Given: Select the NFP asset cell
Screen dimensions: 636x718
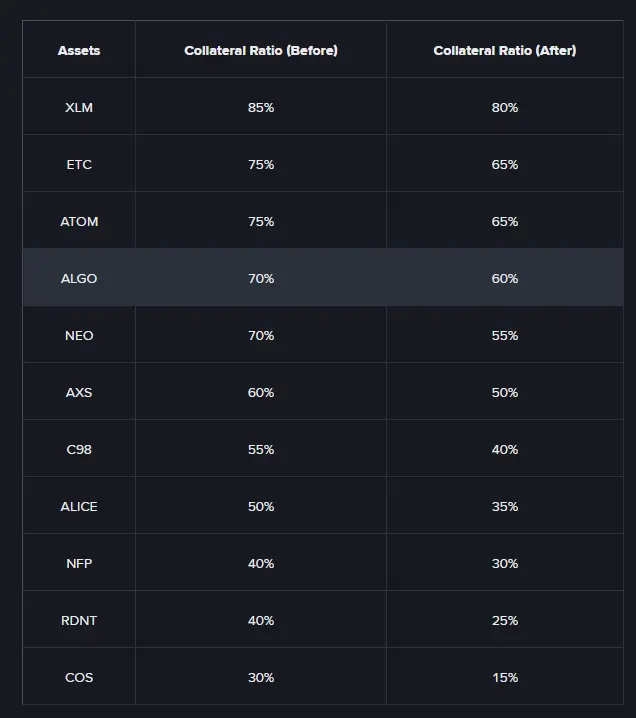Looking at the screenshot, I should coord(79,563).
